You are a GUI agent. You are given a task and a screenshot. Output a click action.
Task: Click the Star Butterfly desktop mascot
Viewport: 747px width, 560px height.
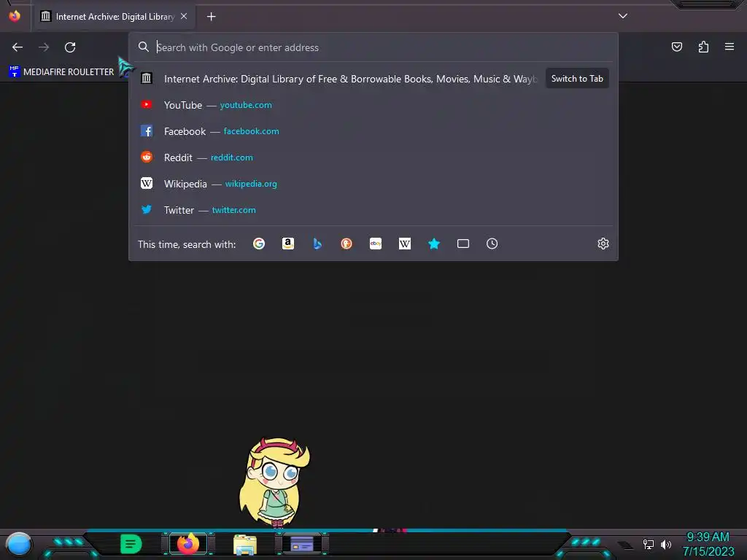pos(274,483)
